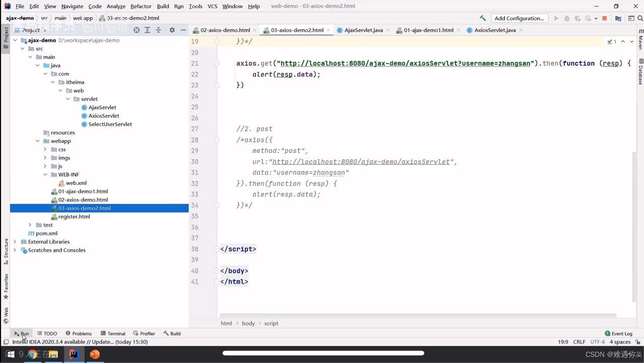
Task: Open the VCS menu
Action: coord(212,6)
